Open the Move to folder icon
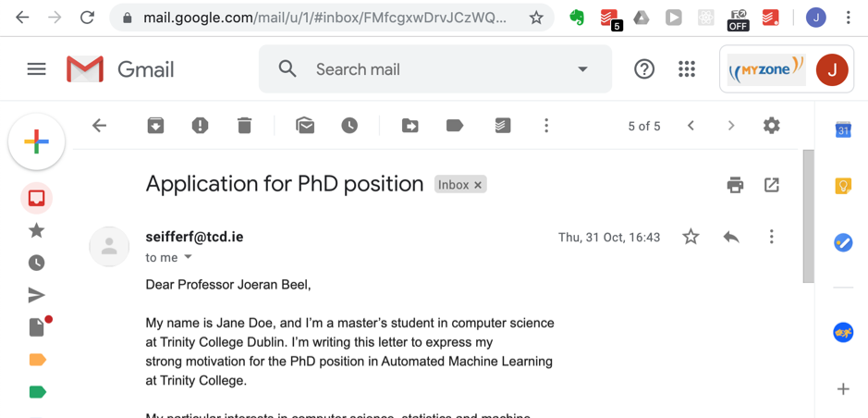 click(410, 126)
